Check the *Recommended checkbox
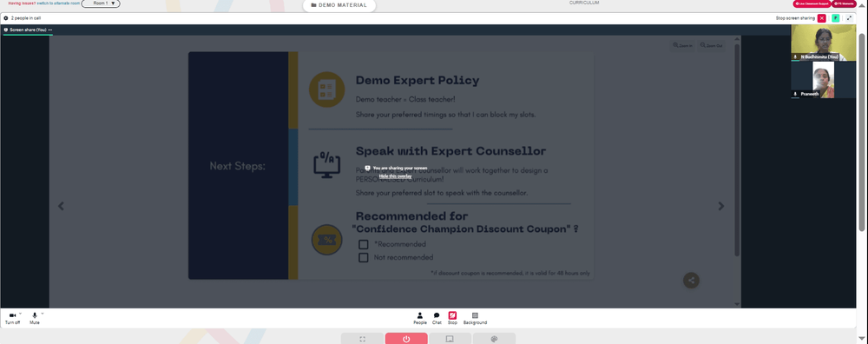 (x=363, y=244)
